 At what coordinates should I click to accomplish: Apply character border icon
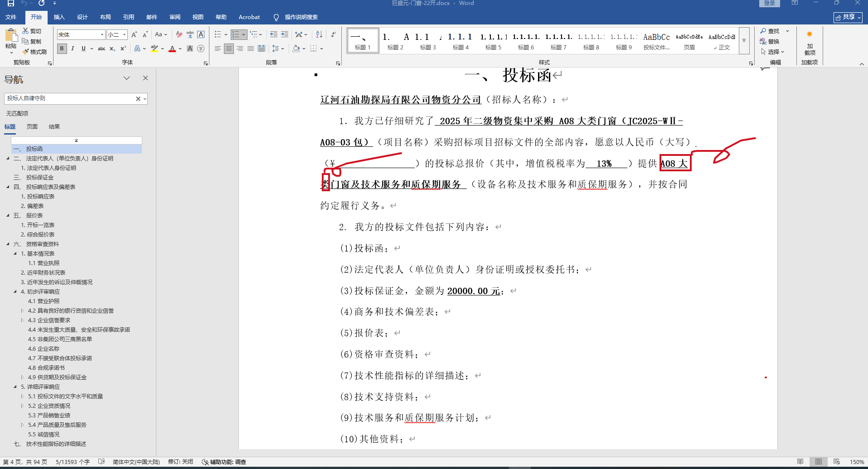click(x=201, y=34)
